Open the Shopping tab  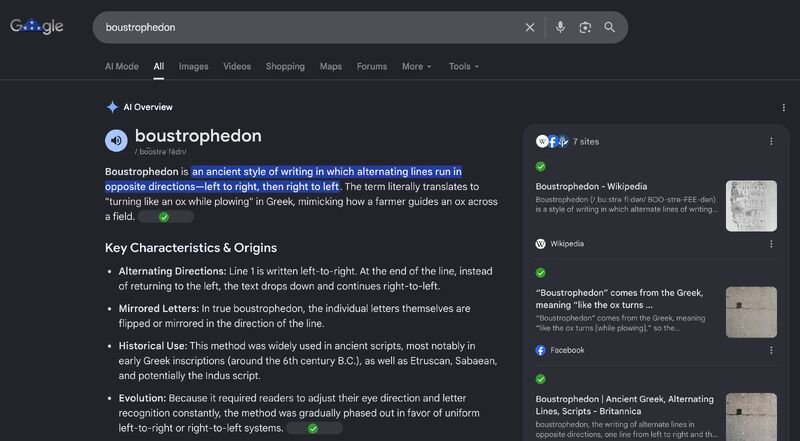285,66
